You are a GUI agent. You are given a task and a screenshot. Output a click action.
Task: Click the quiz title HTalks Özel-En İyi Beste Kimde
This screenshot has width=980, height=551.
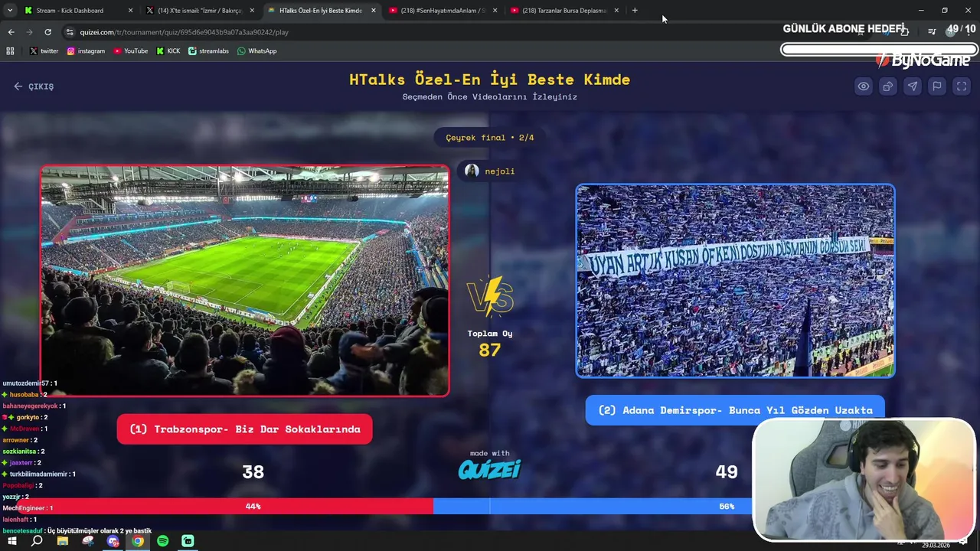pyautogui.click(x=490, y=80)
